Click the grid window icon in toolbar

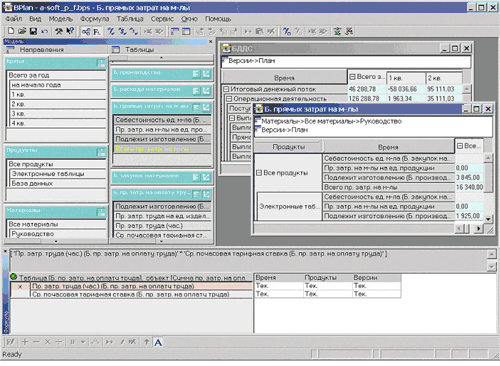pos(186,31)
